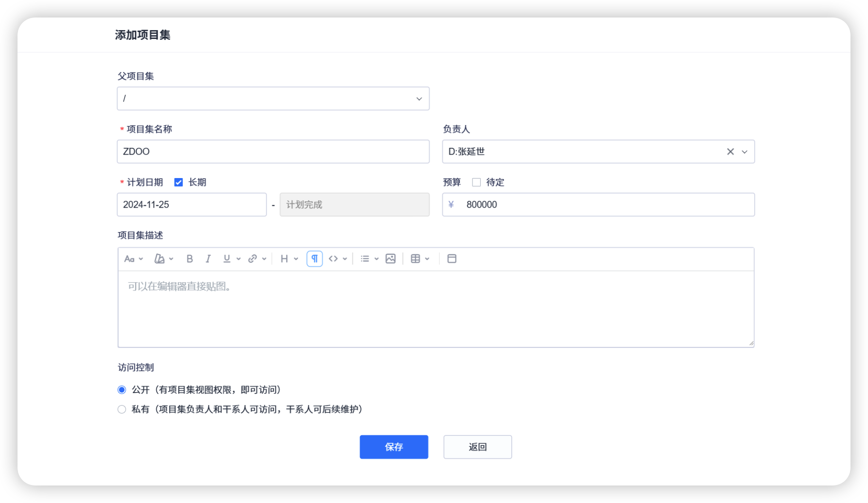
Task: Select the text color fill icon
Action: point(159,259)
